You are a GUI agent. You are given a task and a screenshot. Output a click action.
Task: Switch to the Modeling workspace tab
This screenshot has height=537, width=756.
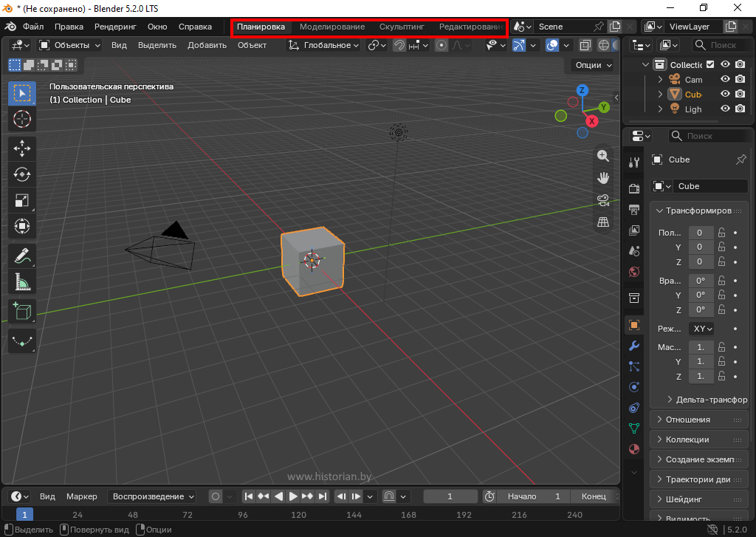332,27
